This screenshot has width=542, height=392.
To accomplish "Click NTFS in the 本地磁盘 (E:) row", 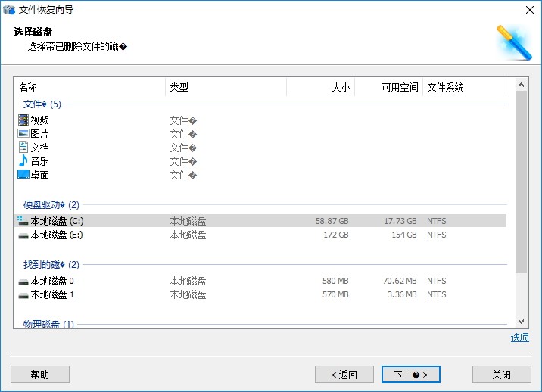I will click(437, 235).
